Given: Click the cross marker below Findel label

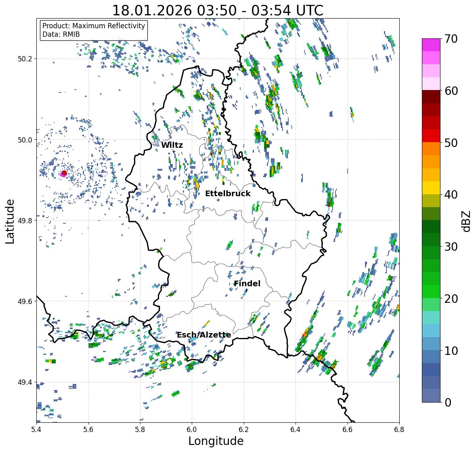Looking at the screenshot, I should pyautogui.click(x=247, y=290).
